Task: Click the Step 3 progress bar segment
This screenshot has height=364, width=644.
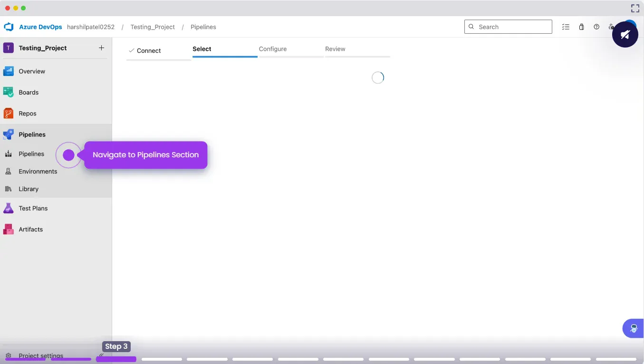Action: tap(116, 359)
